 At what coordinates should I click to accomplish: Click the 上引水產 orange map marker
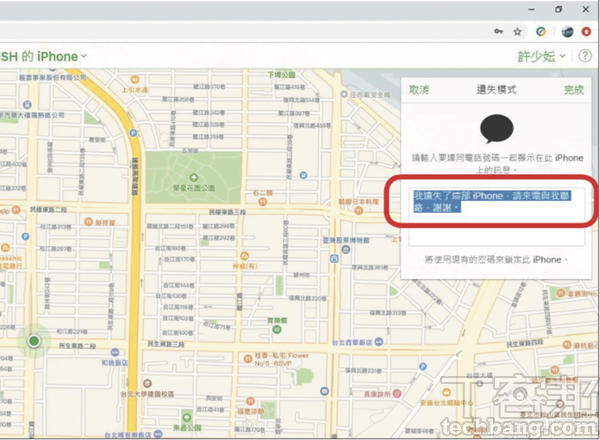135,79
